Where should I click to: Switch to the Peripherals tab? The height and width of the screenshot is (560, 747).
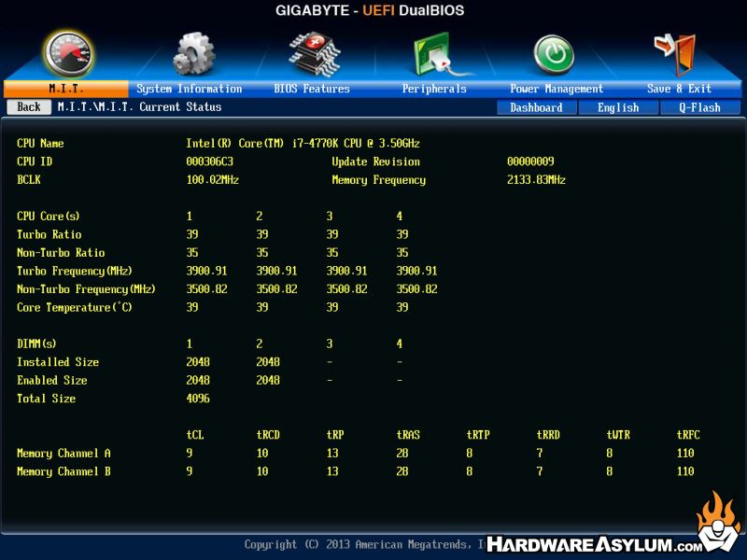click(x=434, y=89)
